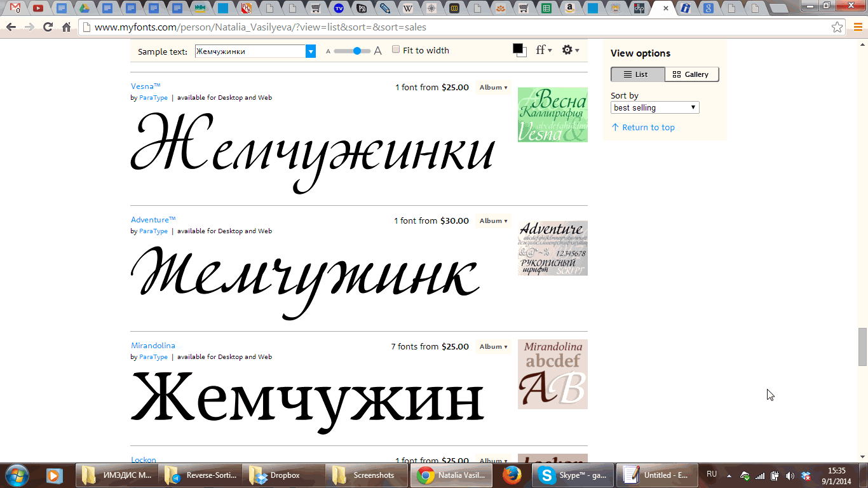Click the Vesna price $25.00
The image size is (868, 488).
coord(455,88)
